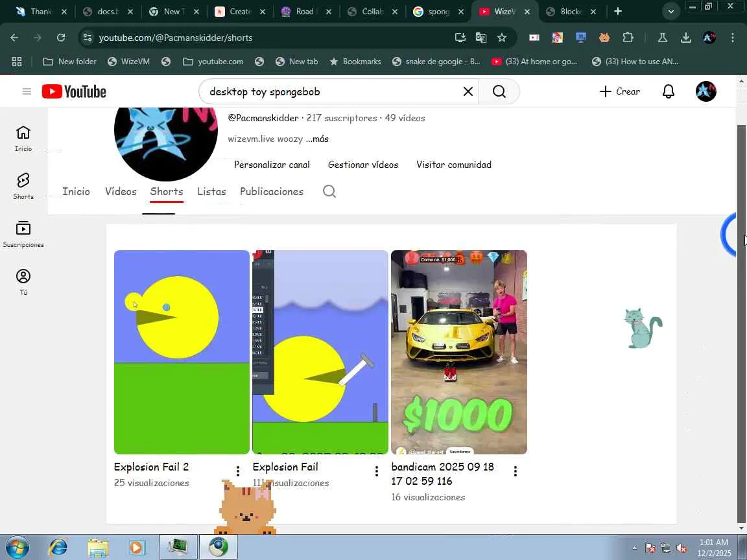
Task: Click the Explosion Fail 2 title
Action: (152, 467)
